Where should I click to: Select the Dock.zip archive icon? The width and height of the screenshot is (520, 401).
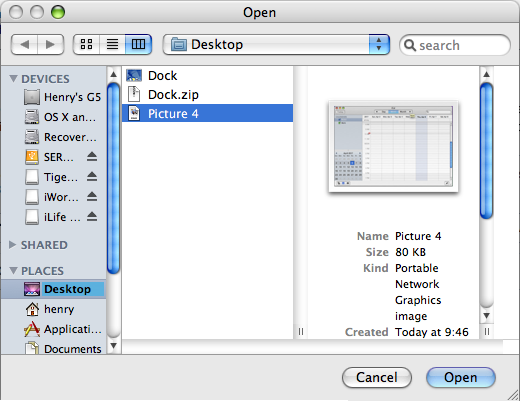point(134,94)
